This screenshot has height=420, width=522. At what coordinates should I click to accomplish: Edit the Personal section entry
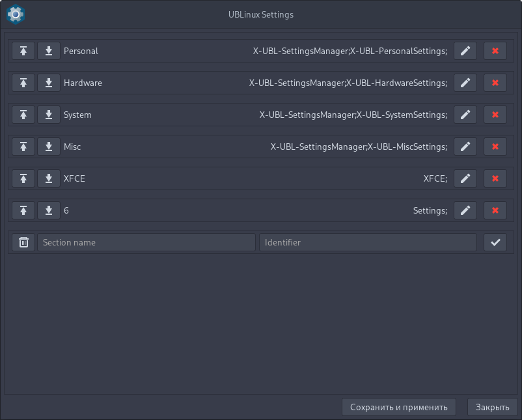click(465, 51)
